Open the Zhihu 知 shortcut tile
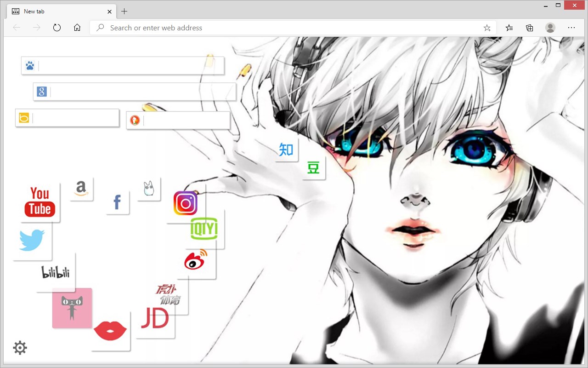Screen dimensions: 588x368 pos(286,149)
